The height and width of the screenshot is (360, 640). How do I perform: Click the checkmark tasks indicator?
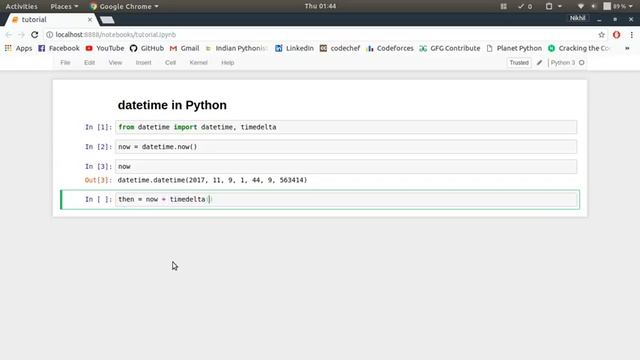coord(525,6)
